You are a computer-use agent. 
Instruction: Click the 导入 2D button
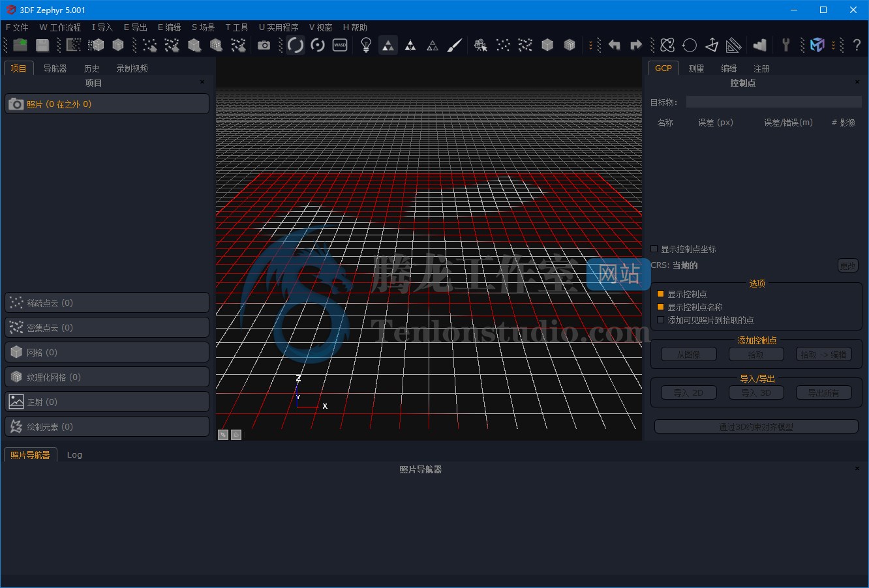click(x=689, y=392)
